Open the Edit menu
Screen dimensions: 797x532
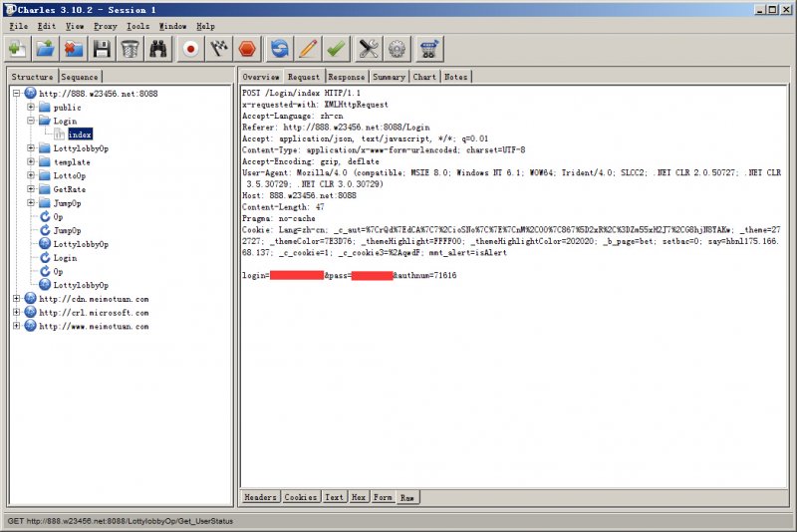pos(47,26)
